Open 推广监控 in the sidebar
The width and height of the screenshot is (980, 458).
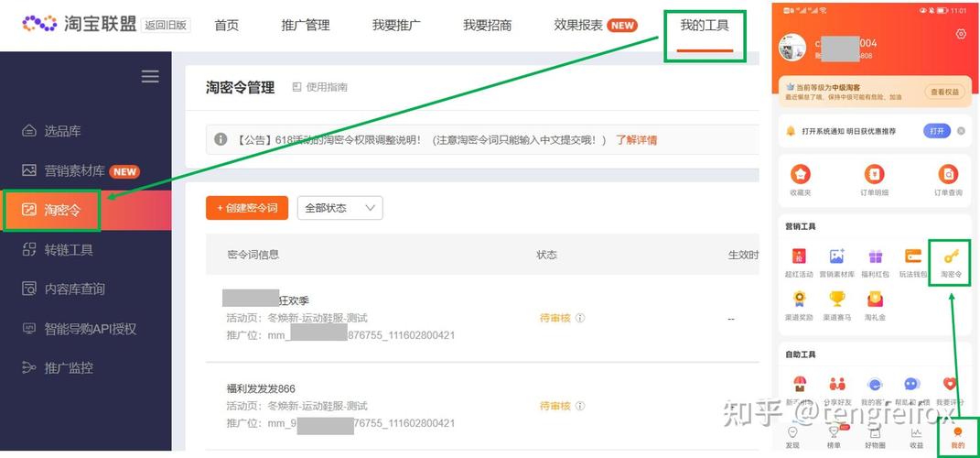click(x=58, y=368)
